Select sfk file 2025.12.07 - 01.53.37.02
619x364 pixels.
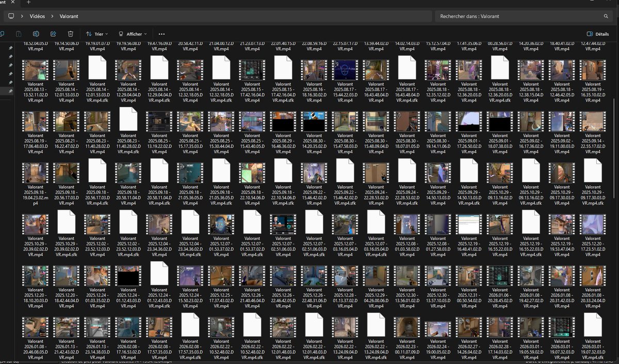pos(252,222)
